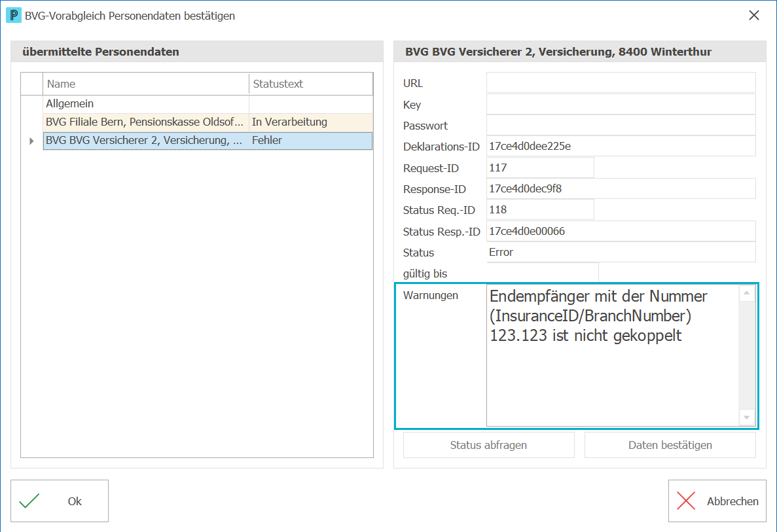Focus the Passwort input field
777x532 pixels.
pyautogui.click(x=621, y=126)
